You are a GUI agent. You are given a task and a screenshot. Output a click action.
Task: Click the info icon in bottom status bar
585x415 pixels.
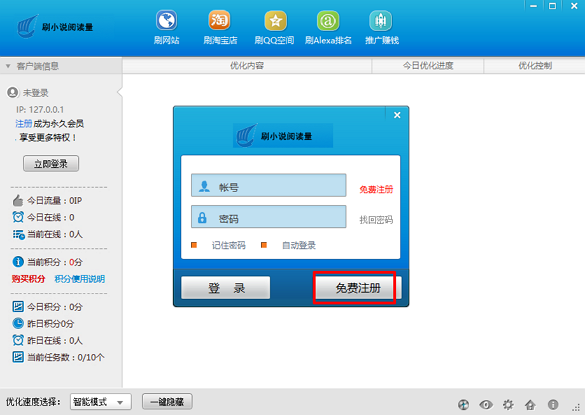coord(553,405)
